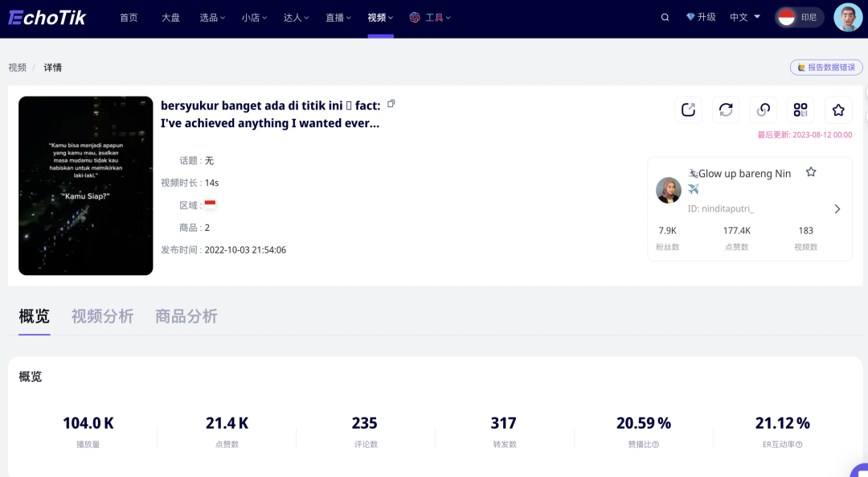This screenshot has height=477, width=868.
Task: Star the creator Glow up bareng Nin
Action: point(811,172)
